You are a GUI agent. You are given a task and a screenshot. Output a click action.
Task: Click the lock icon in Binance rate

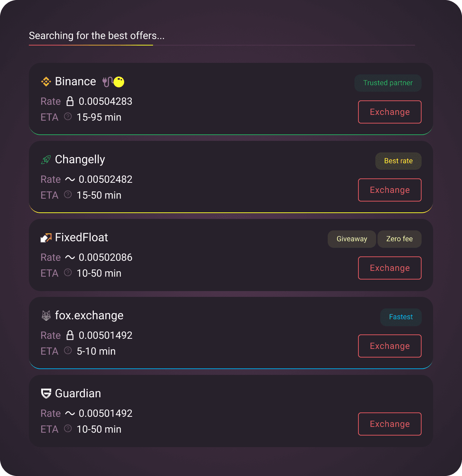pyautogui.click(x=70, y=101)
